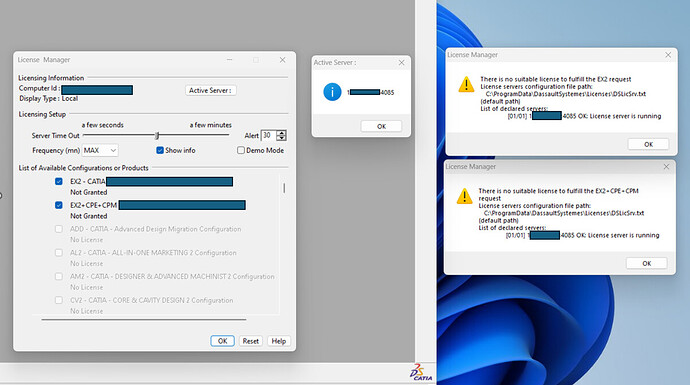Image resolution: width=690 pixels, height=385 pixels.
Task: Click warning icon in EX2 request dialog
Action: [466, 84]
